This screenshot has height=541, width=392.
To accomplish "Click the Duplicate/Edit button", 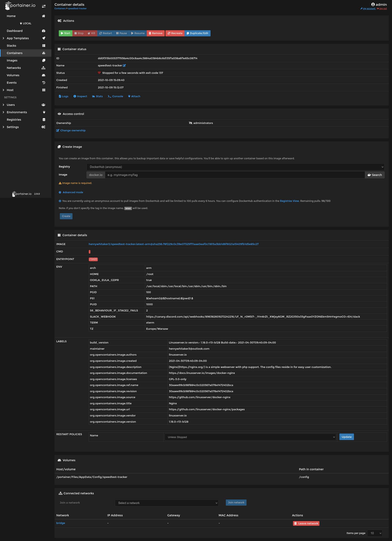I will pyautogui.click(x=197, y=33).
